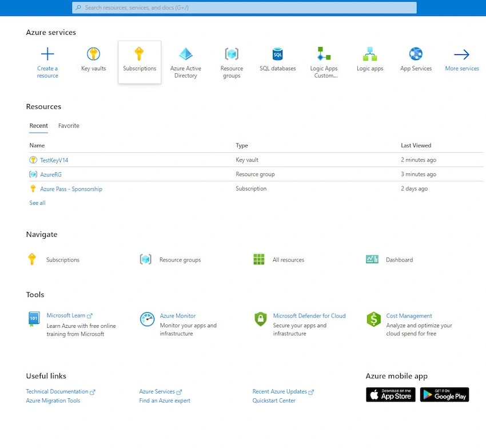Viewport: 486px width, 448px height.
Task: Open App Services globe icon
Action: point(416,54)
